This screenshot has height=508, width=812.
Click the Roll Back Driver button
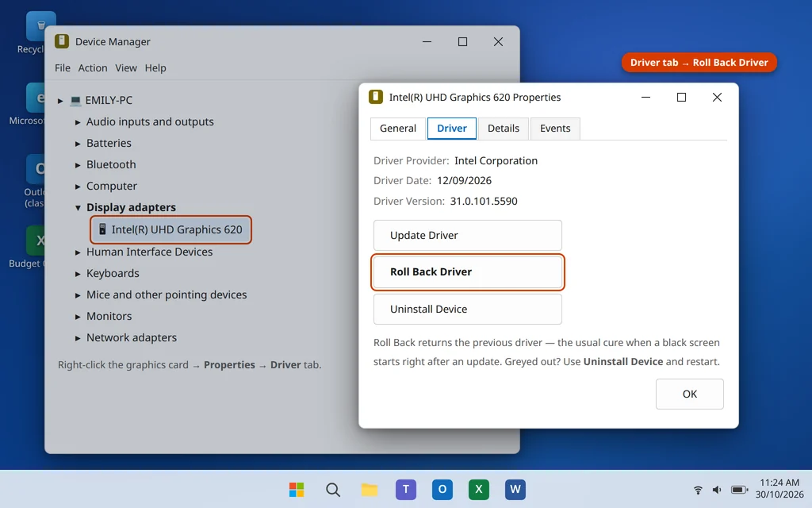tap(468, 272)
